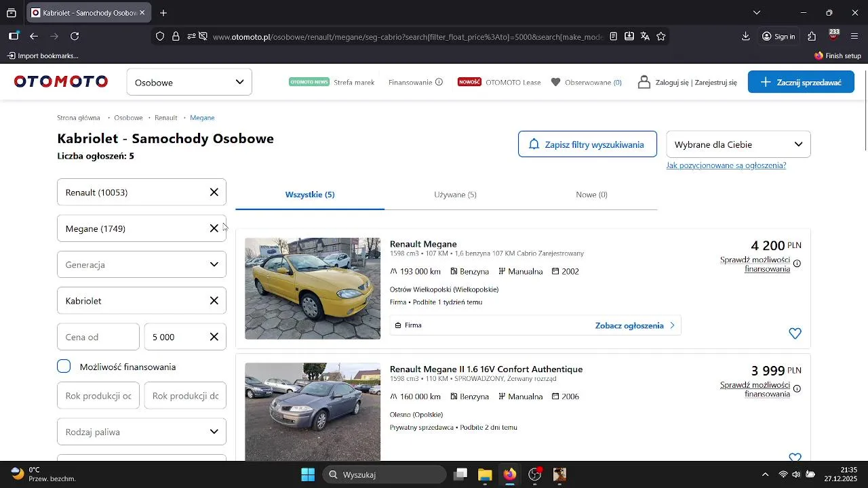Open a new browser tab
This screenshot has height=488, width=868.
click(163, 13)
